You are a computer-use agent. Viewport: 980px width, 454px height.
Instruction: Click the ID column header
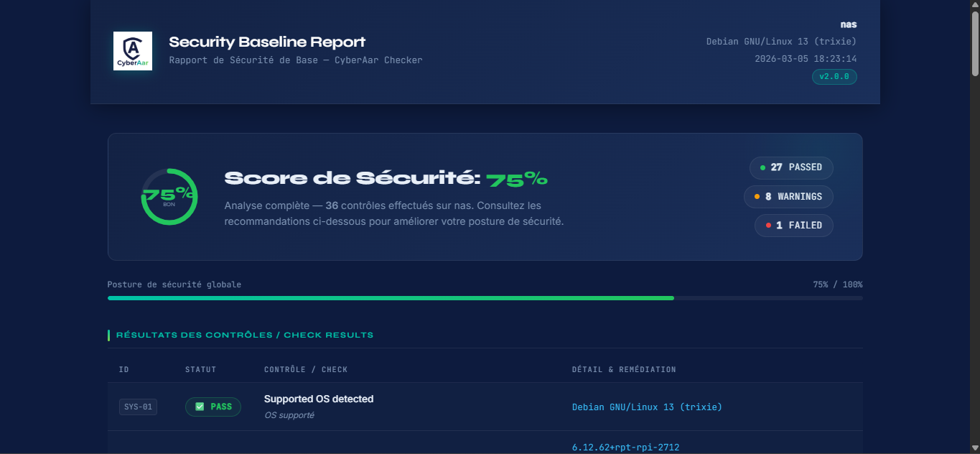[x=124, y=369]
